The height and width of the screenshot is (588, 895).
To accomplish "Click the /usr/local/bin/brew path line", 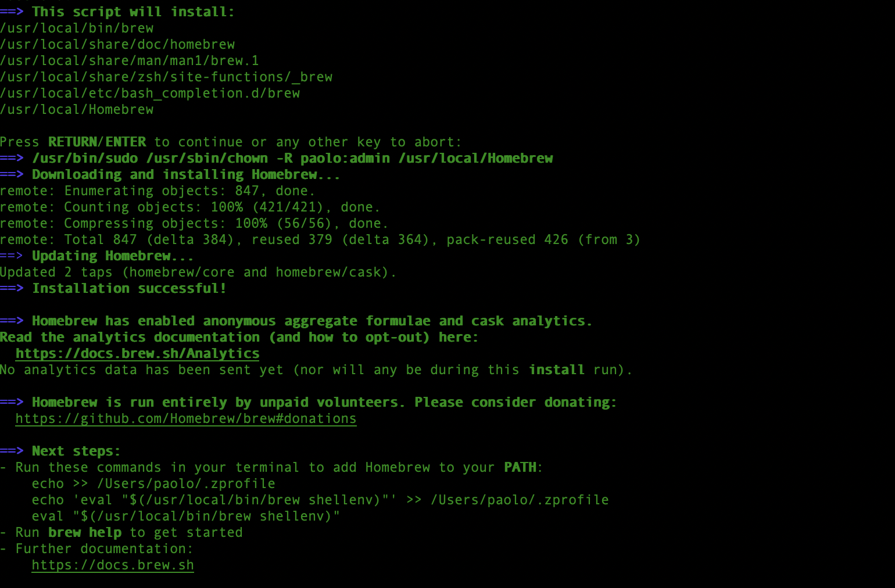I will (77, 28).
